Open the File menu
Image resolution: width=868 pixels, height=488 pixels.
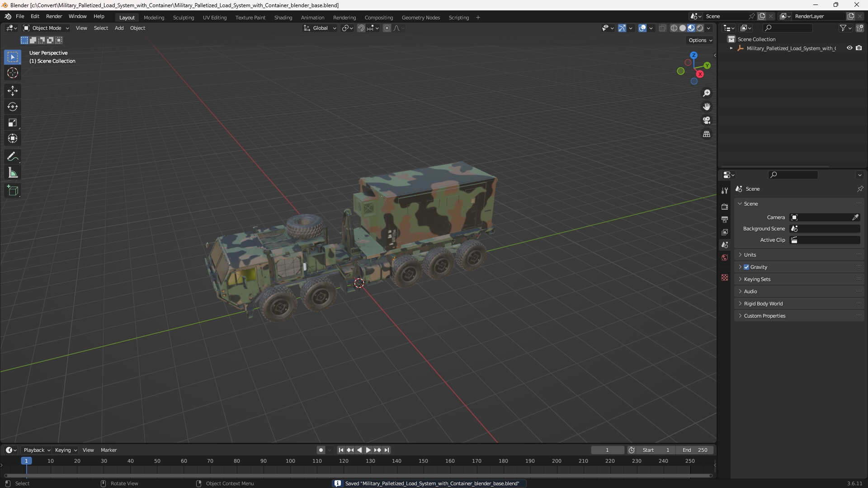pos(20,16)
